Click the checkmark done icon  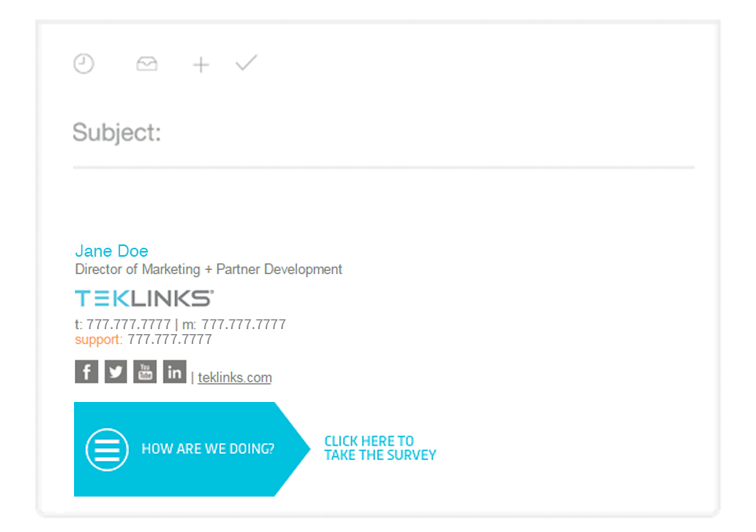click(x=246, y=63)
